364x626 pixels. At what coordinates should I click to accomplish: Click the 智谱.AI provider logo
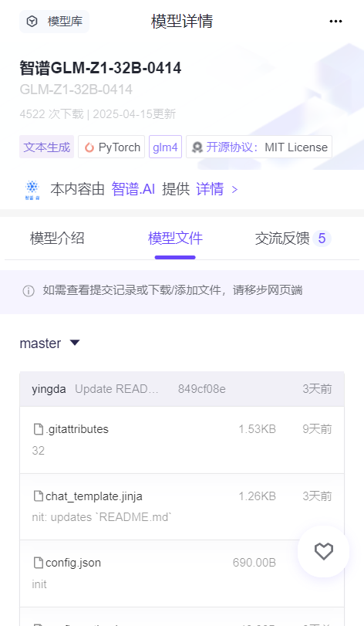(x=32, y=190)
